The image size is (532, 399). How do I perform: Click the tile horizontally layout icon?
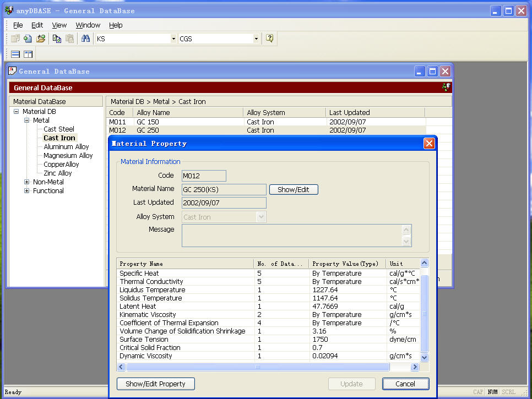click(15, 54)
